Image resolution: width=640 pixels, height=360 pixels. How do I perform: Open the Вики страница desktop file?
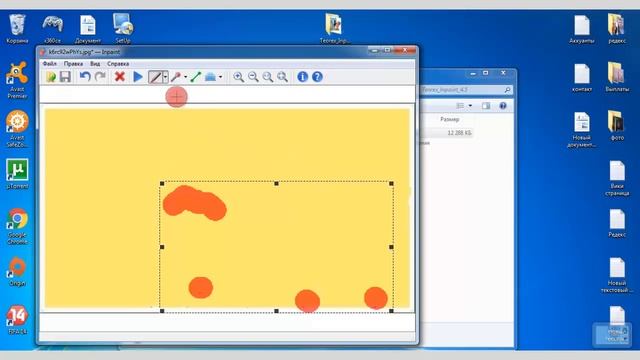[617, 178]
